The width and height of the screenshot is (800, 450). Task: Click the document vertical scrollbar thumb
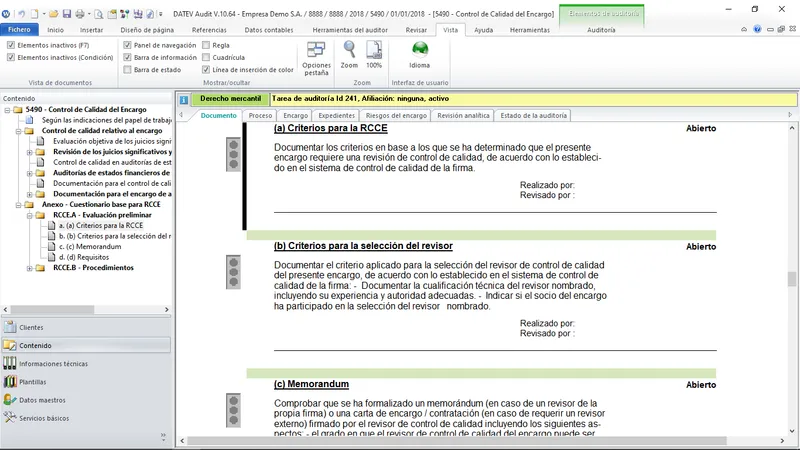[x=791, y=279]
